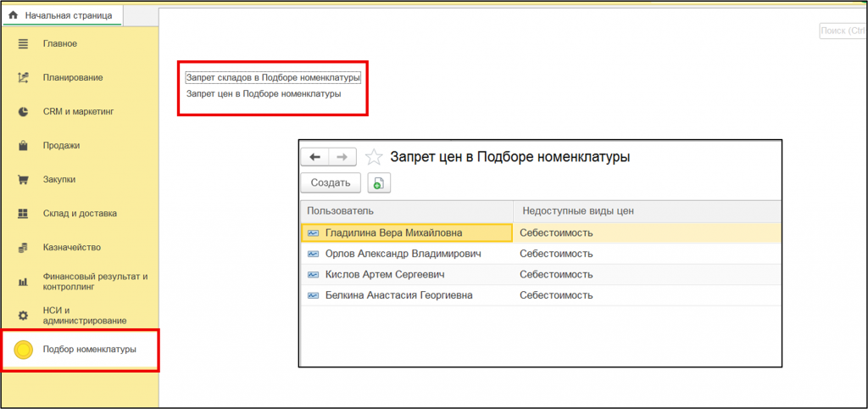Select row Гладилина Вера Михайловна
Image resolution: width=868 pixels, height=409 pixels.
click(541, 233)
